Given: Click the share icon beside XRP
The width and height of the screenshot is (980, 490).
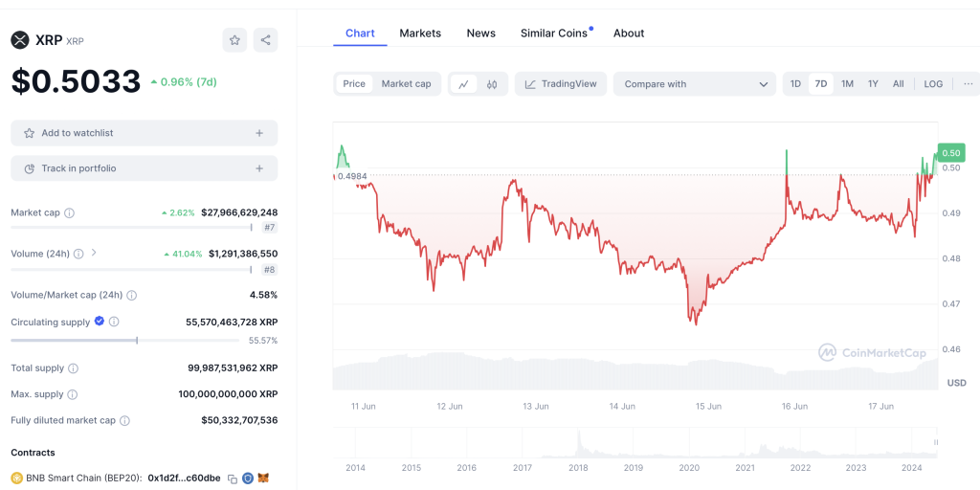Looking at the screenshot, I should click(266, 40).
